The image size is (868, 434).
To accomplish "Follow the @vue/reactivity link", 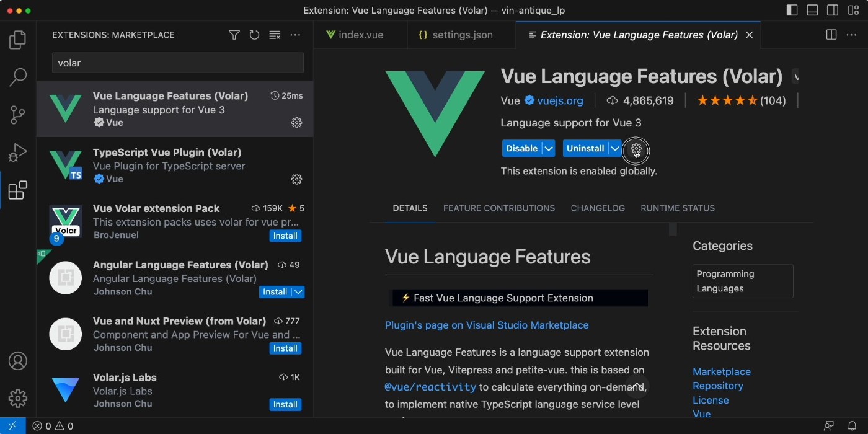I will point(430,387).
